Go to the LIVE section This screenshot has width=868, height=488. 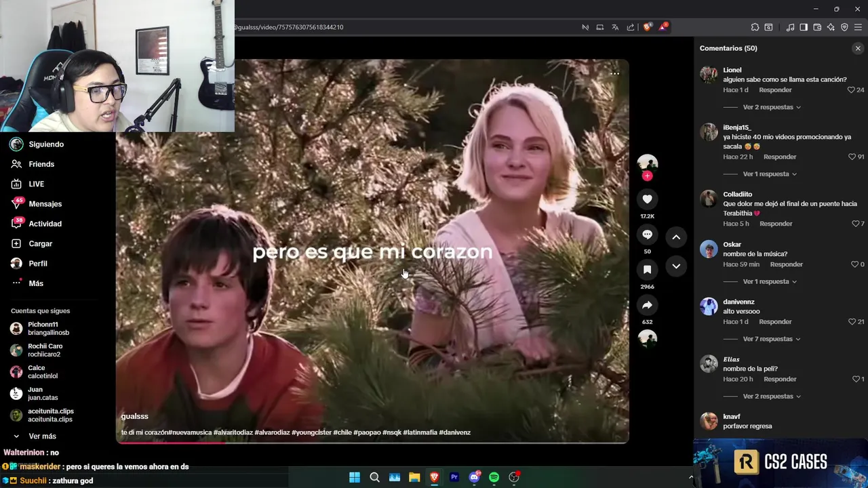[37, 184]
